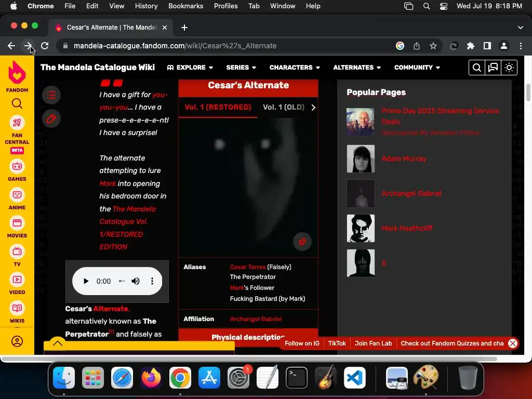Open the View menu
This screenshot has height=399, width=532.
116,6
